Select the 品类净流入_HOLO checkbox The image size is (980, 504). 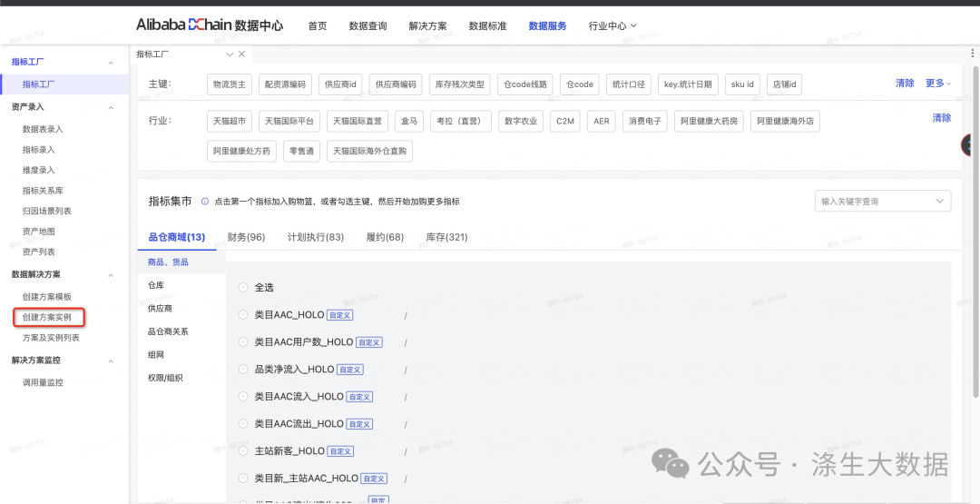[x=243, y=370]
